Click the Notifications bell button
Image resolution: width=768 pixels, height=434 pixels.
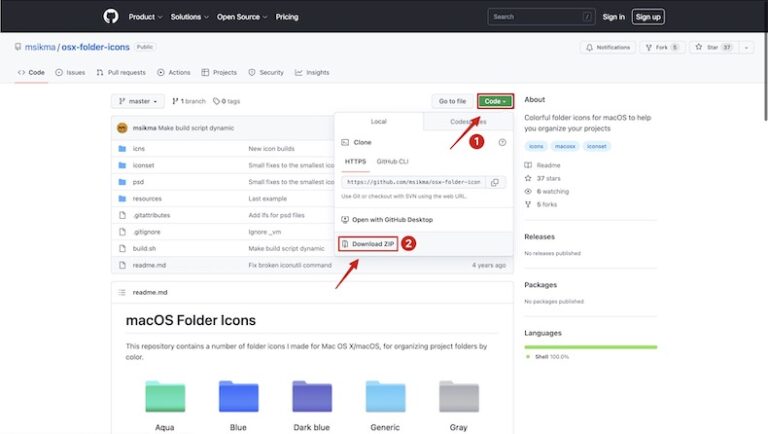point(608,47)
